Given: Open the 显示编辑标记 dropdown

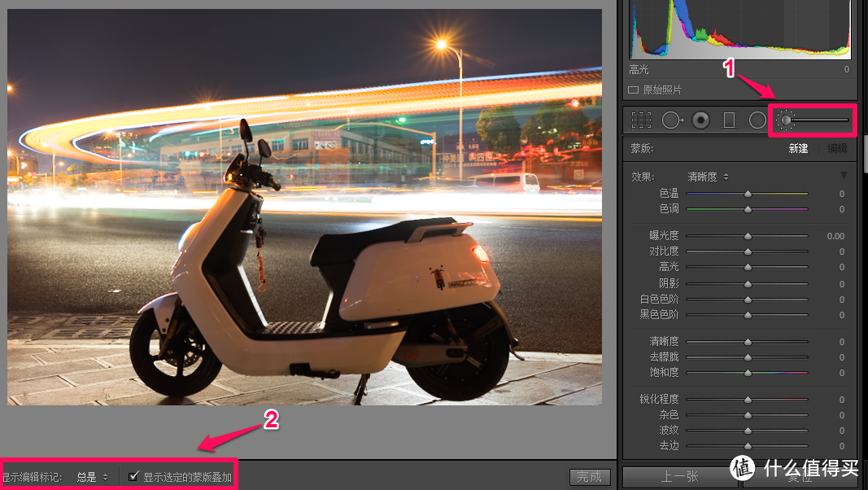Looking at the screenshot, I should tap(92, 477).
